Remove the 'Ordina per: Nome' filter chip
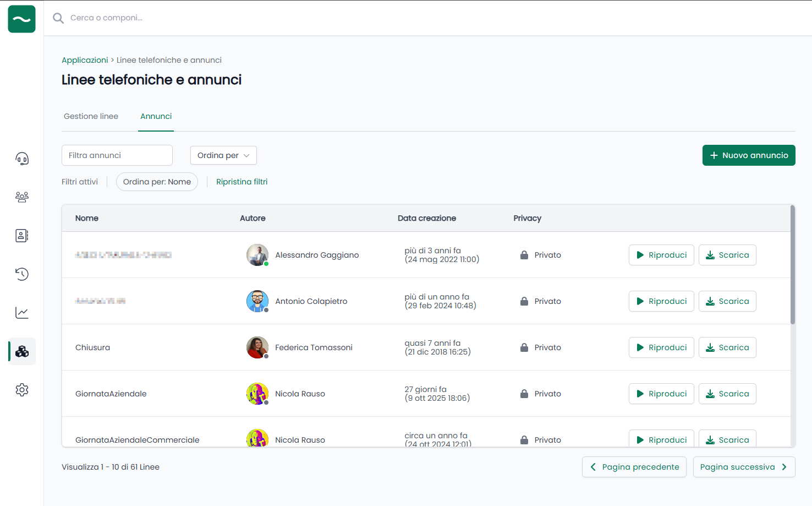 [157, 182]
